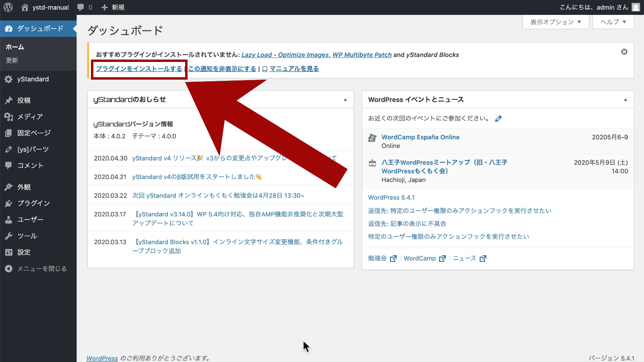Viewport: 644px width, 362px height.
Task: Click こんにちは、admin さん account text
Action: (594, 7)
